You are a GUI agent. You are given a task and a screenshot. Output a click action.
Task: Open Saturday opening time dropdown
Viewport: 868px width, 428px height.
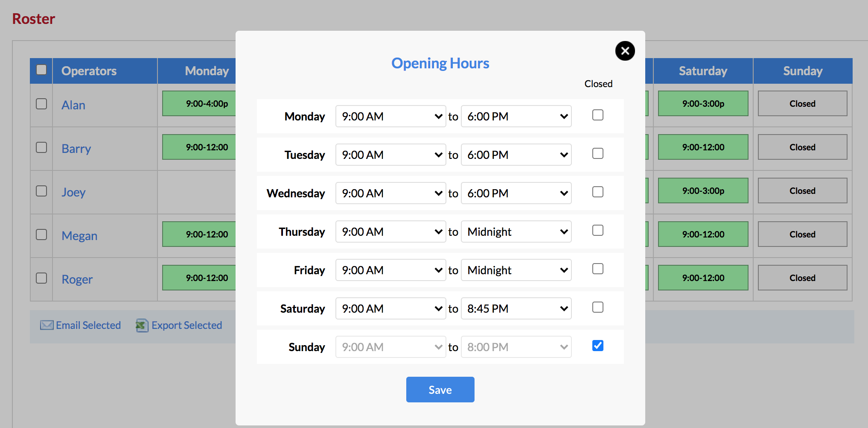click(x=390, y=308)
